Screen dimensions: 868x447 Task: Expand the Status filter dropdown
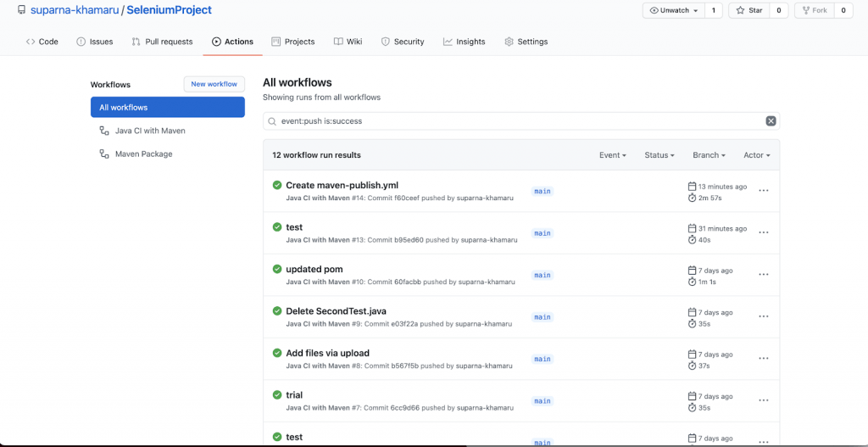tap(659, 155)
